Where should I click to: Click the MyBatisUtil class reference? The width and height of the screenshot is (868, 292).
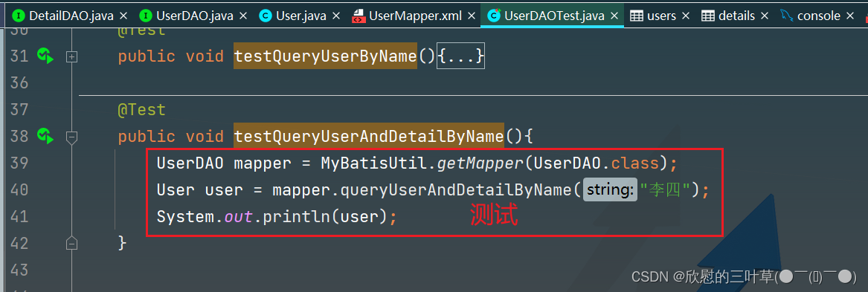[373, 163]
